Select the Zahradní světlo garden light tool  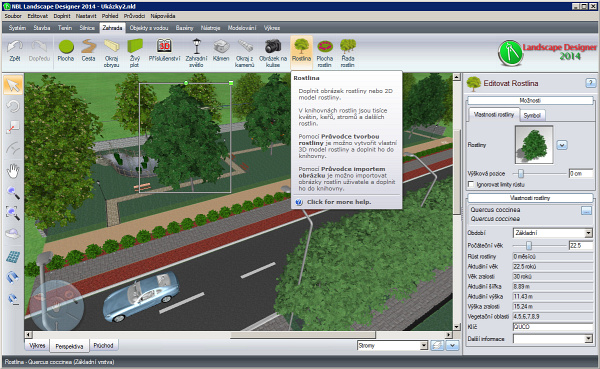(196, 53)
